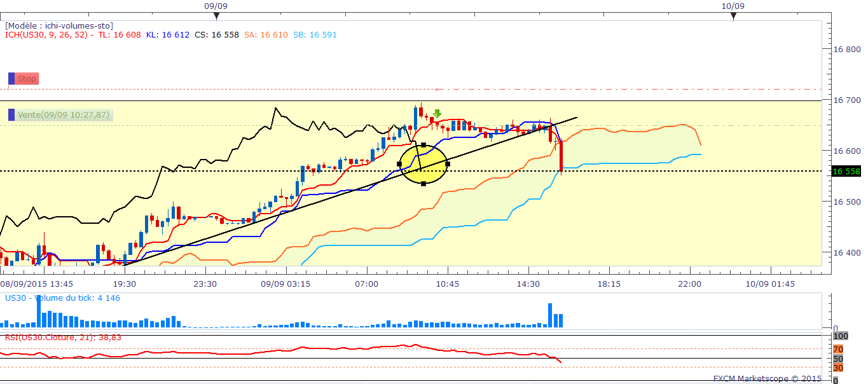The width and height of the screenshot is (868, 384).
Task: Select the top handle of yellow ellipse
Action: pyautogui.click(x=424, y=145)
